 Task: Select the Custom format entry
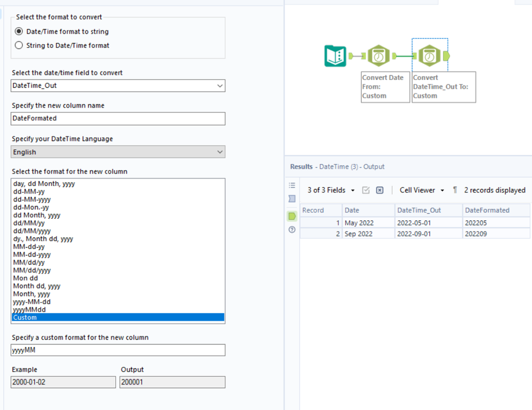point(118,317)
